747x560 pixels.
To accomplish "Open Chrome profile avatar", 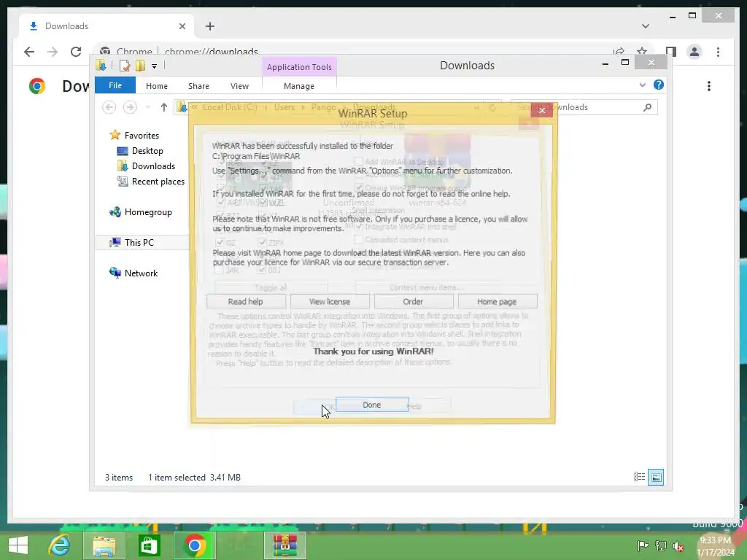I will click(694, 52).
